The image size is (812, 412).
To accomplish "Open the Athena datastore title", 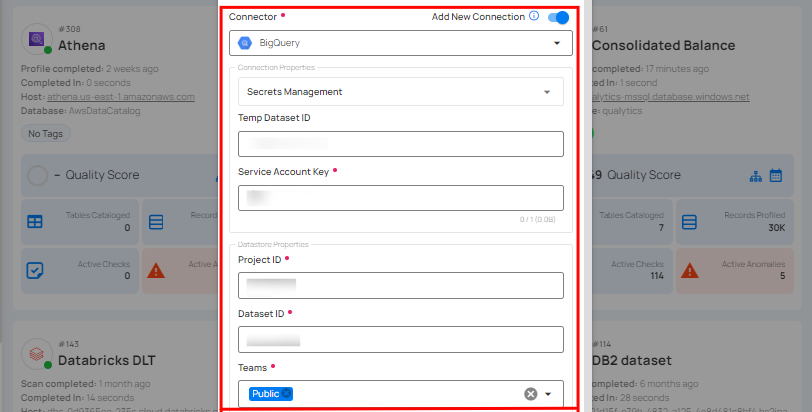I will 82,46.
